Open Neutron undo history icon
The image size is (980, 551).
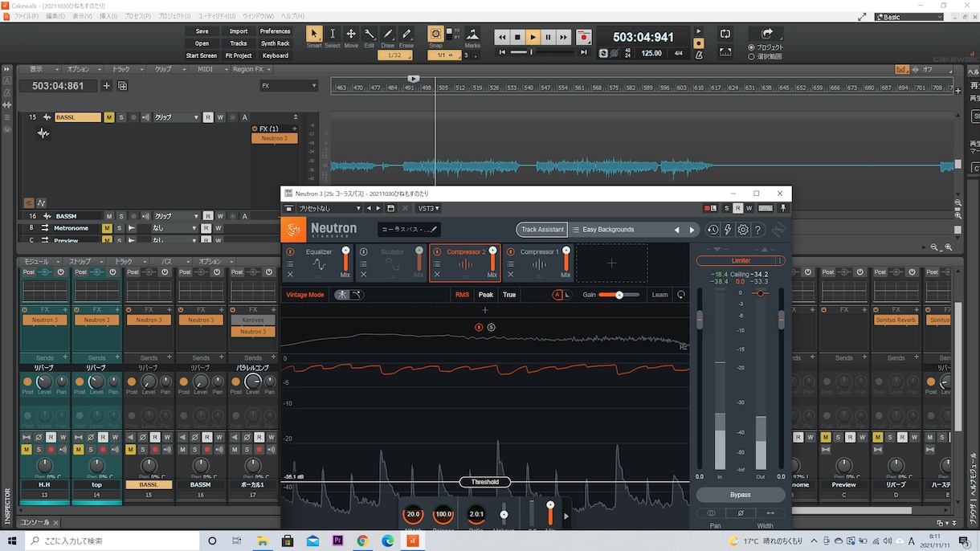pos(713,230)
